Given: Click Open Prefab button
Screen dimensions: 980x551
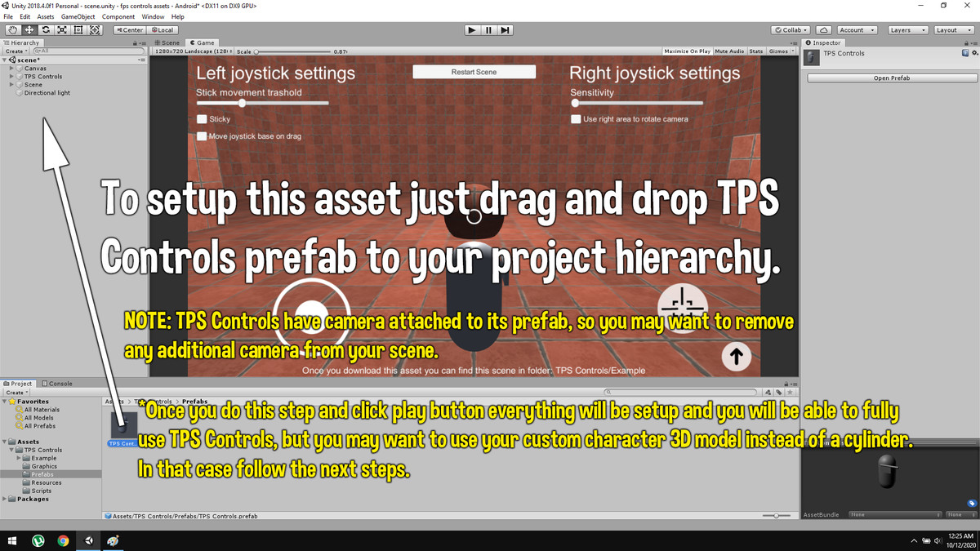Looking at the screenshot, I should [892, 78].
